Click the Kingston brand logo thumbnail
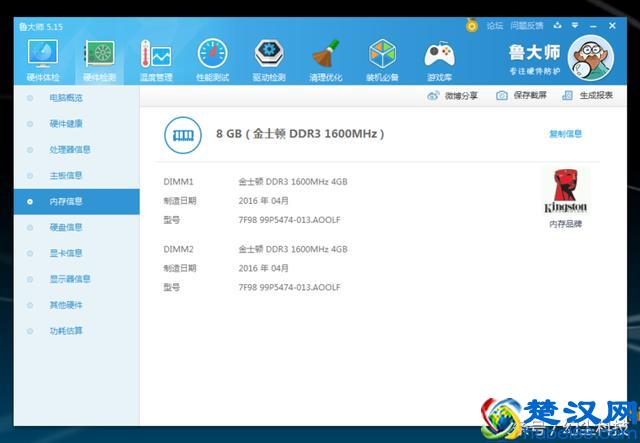Screen dimensions: 640x443 click(565, 191)
